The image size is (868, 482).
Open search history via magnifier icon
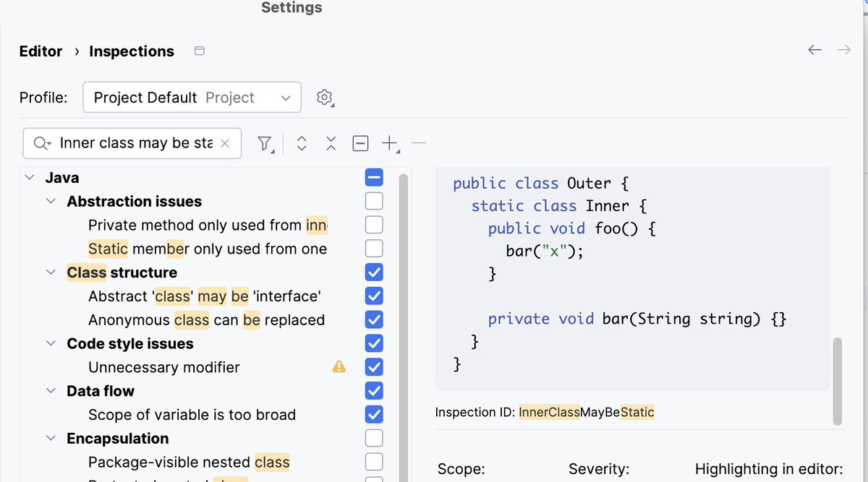tap(43, 144)
